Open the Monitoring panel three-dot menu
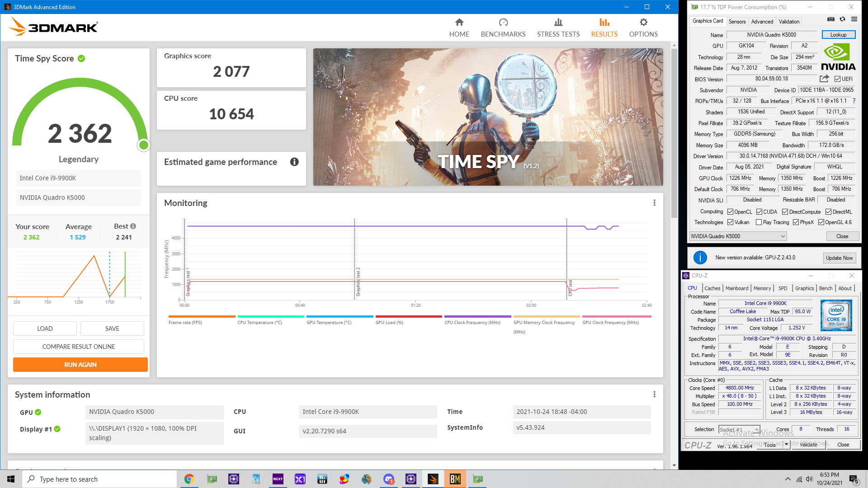The width and height of the screenshot is (868, 488). tap(654, 203)
